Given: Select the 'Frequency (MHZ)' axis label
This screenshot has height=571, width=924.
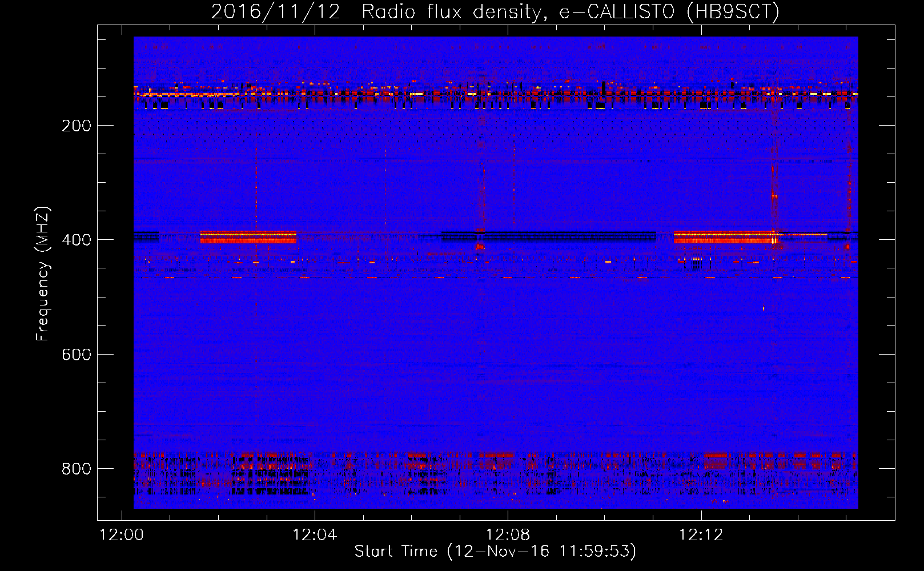Looking at the screenshot, I should (43, 274).
